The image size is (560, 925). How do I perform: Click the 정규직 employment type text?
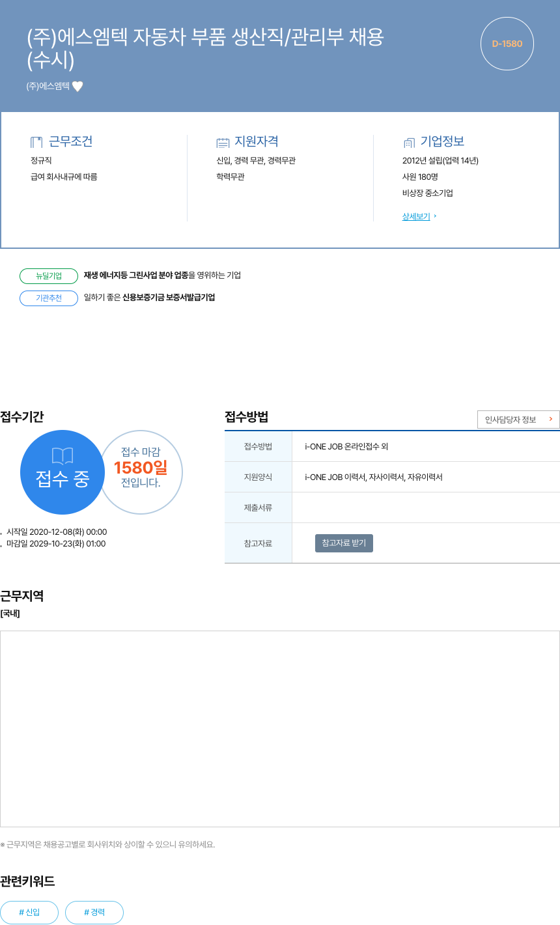[x=41, y=160]
